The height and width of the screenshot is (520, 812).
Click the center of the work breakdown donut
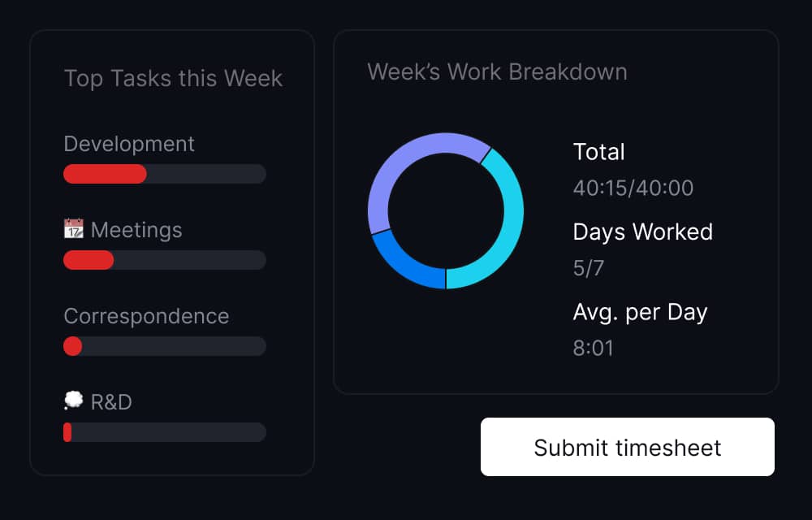click(x=447, y=211)
